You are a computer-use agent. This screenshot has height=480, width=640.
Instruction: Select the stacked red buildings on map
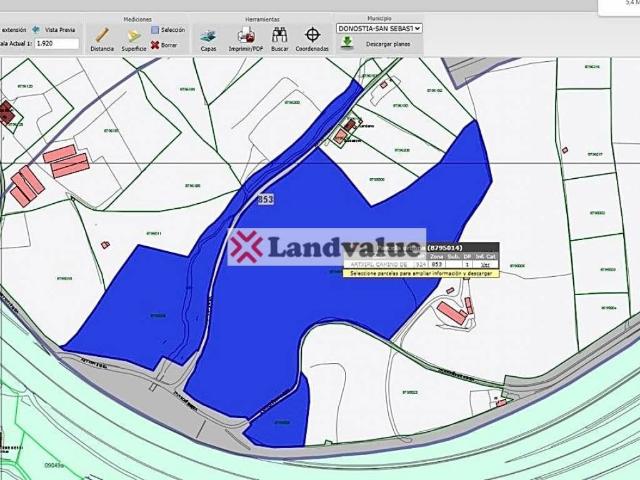coord(66,161)
